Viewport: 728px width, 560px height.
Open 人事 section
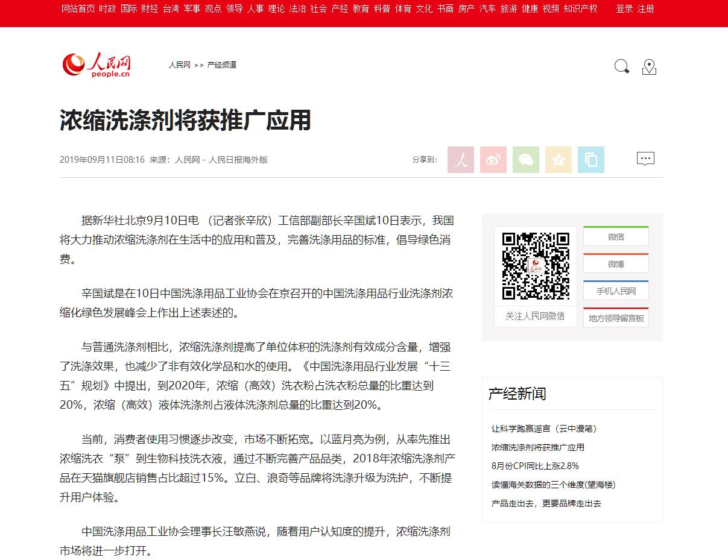tap(256, 9)
